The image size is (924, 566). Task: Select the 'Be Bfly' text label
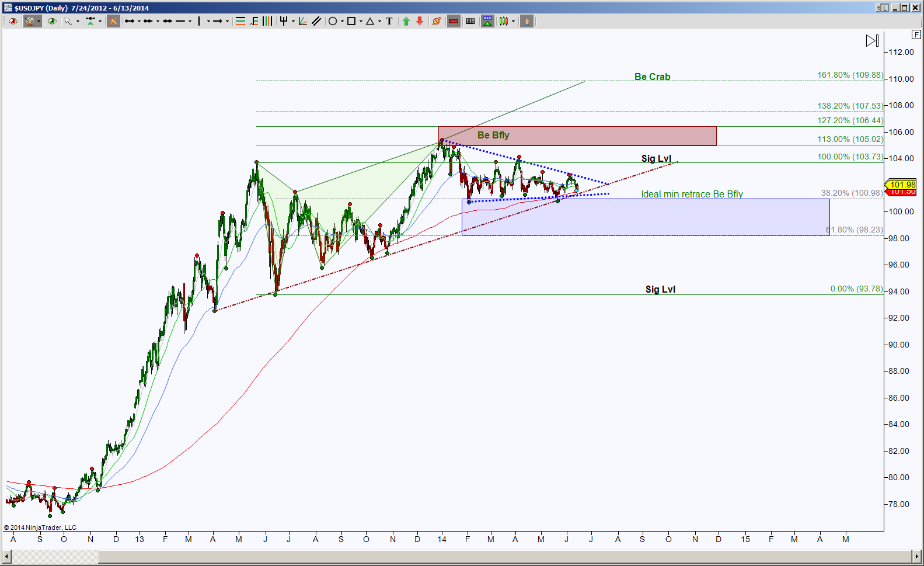coord(493,135)
